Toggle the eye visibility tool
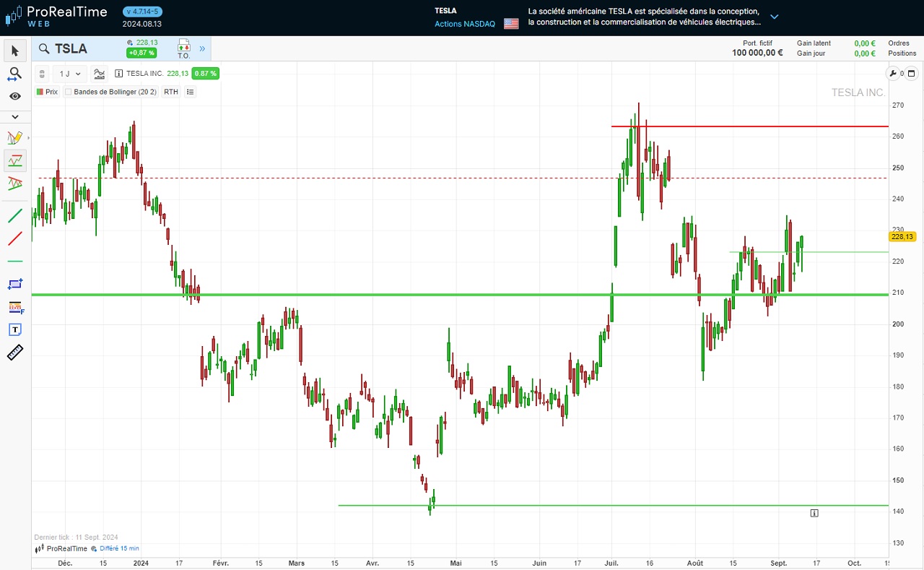The height and width of the screenshot is (570, 924). [15, 96]
